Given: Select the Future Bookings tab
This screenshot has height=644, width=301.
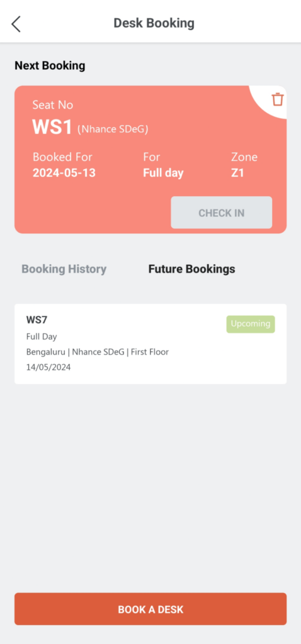Looking at the screenshot, I should point(191,269).
